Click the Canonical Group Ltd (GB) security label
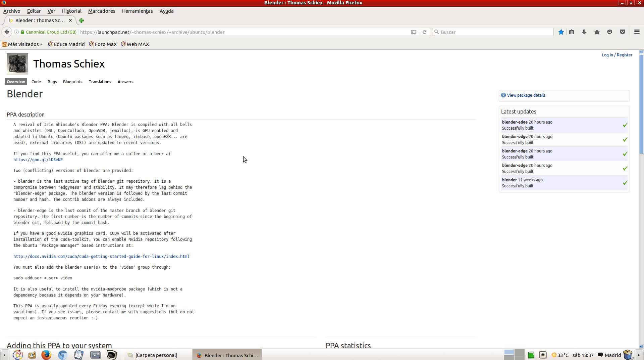644x360 pixels. tap(51, 32)
